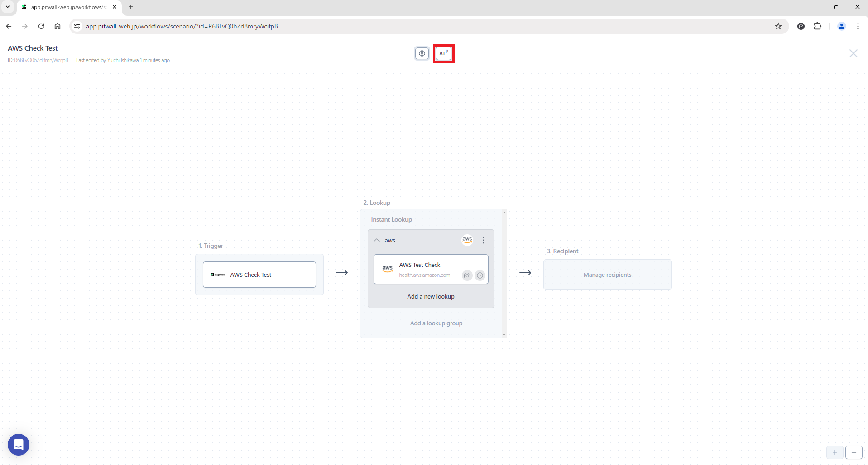Image resolution: width=868 pixels, height=465 pixels.
Task: Open a new browser tab
Action: (x=131, y=7)
